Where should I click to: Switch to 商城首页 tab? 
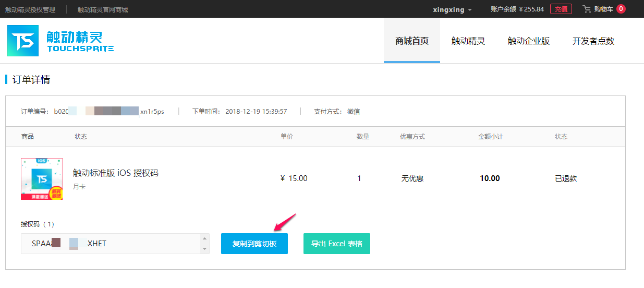click(412, 41)
